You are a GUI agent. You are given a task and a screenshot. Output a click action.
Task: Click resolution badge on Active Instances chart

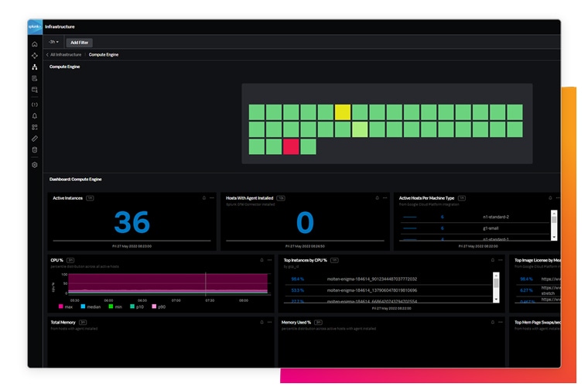point(90,198)
